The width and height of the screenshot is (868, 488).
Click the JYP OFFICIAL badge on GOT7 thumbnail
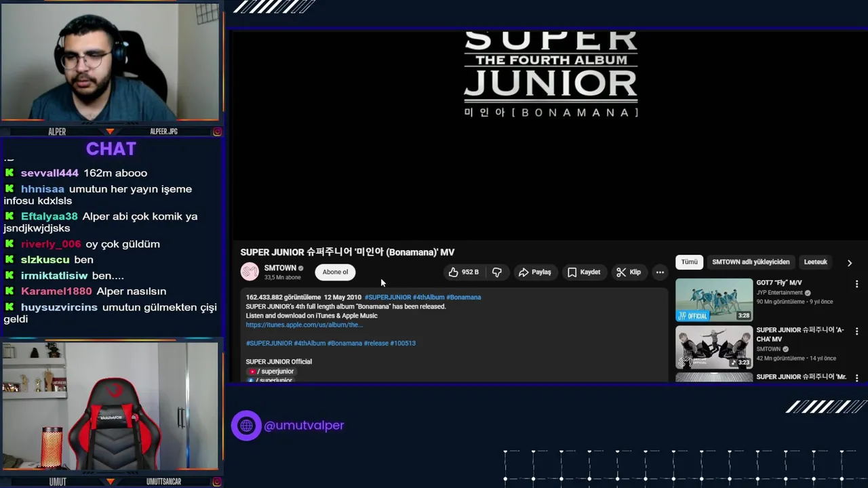pyautogui.click(x=692, y=316)
